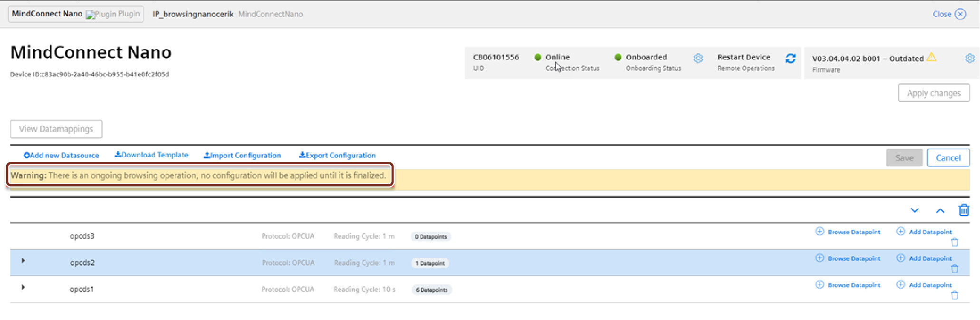Browse Datapoint for opcds3
This screenshot has height=320, width=980.
coord(848,232)
